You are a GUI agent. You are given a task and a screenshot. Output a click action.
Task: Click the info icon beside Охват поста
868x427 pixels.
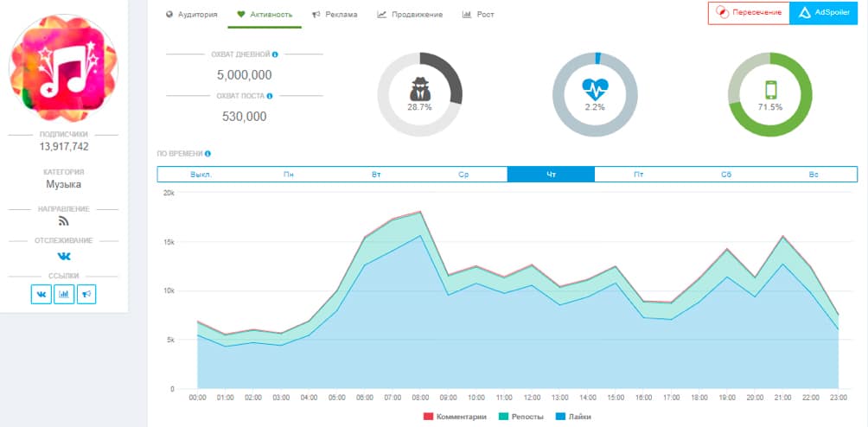pyautogui.click(x=270, y=96)
